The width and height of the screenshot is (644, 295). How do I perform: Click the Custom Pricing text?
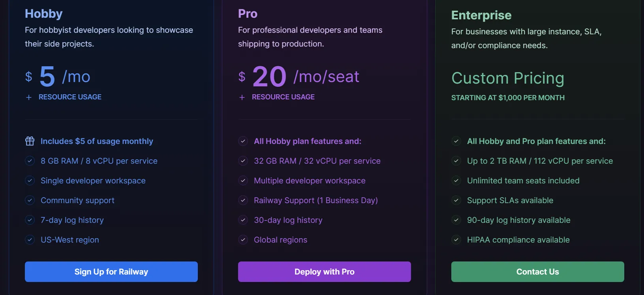[x=508, y=78]
